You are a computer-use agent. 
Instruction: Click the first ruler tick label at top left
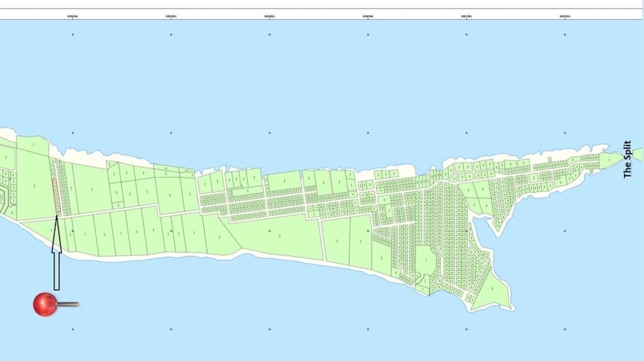coord(73,16)
